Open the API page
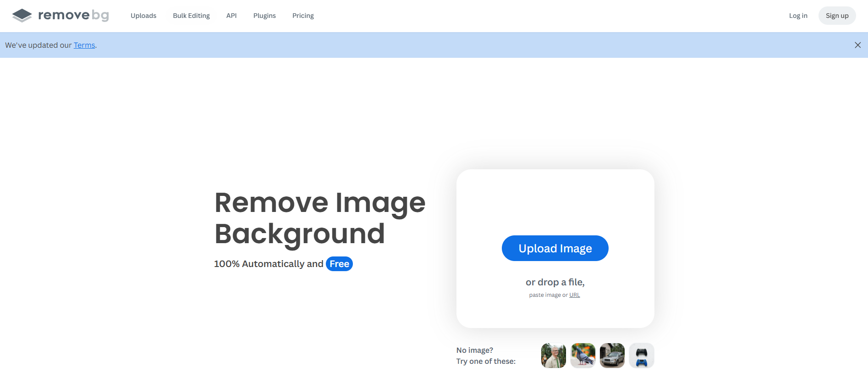 click(231, 16)
